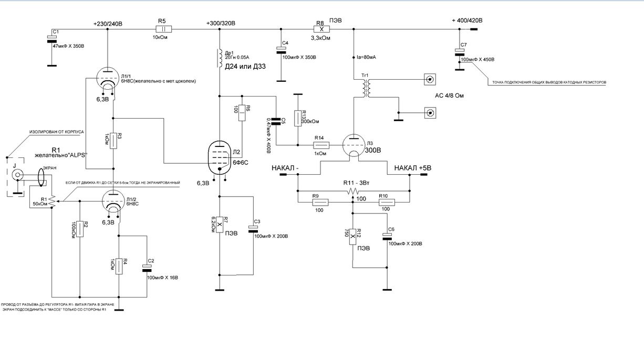Select the Л1/2 lower triode tube symbol
Viewport: 644px width, 361px height.
(112, 200)
